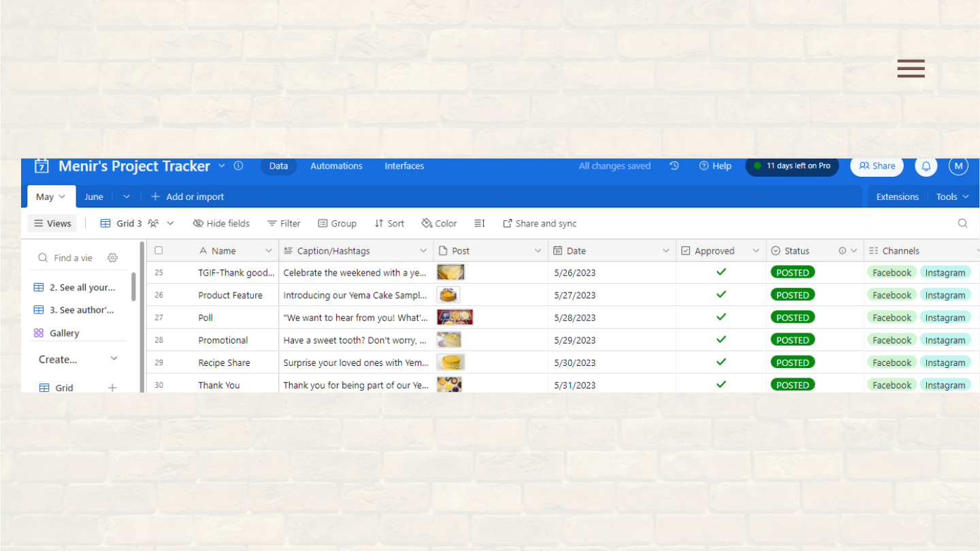Open the Tools dropdown
980x551 pixels.
952,197
